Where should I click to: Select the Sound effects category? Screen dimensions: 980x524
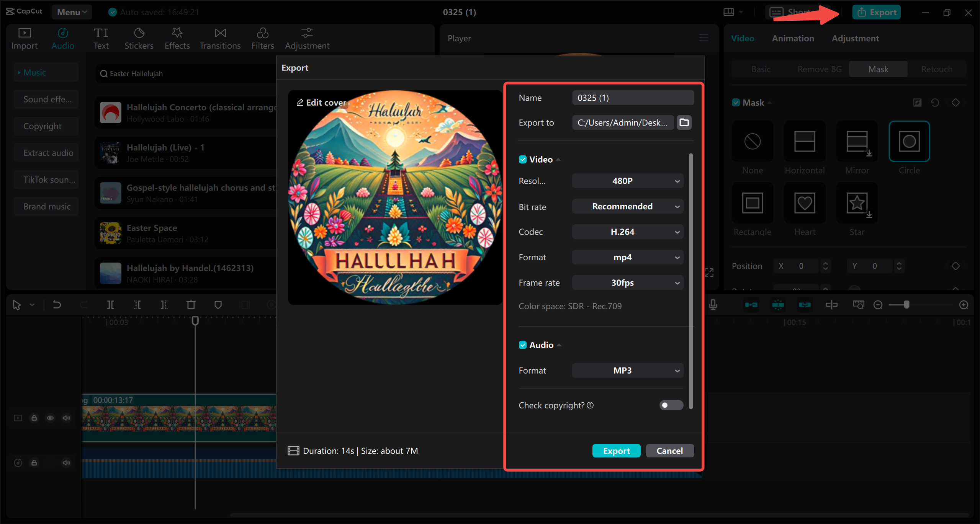pos(47,100)
